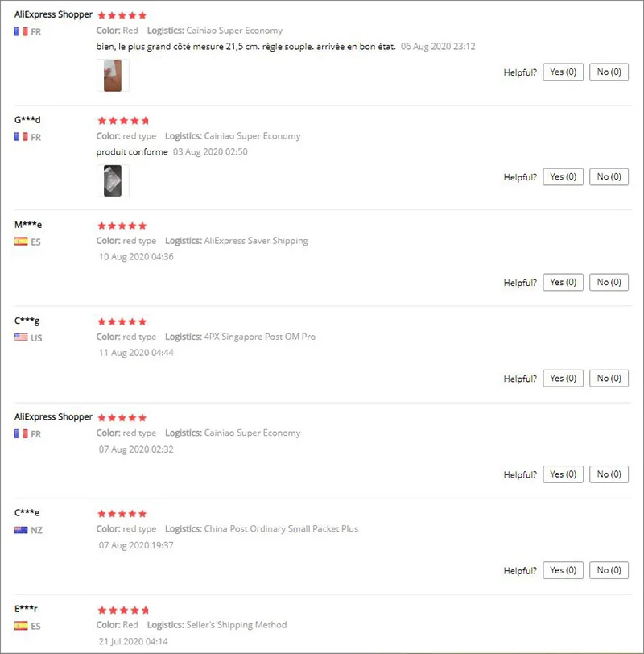Vote No on C***e's New Zealand review
Image resolution: width=644 pixels, height=654 pixels.
609,570
